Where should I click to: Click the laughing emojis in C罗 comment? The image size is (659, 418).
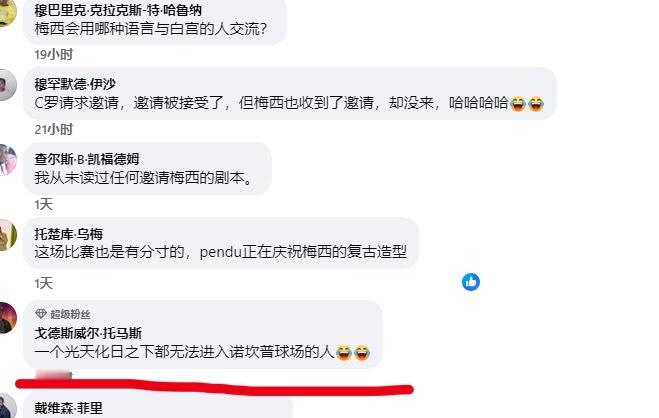point(527,103)
